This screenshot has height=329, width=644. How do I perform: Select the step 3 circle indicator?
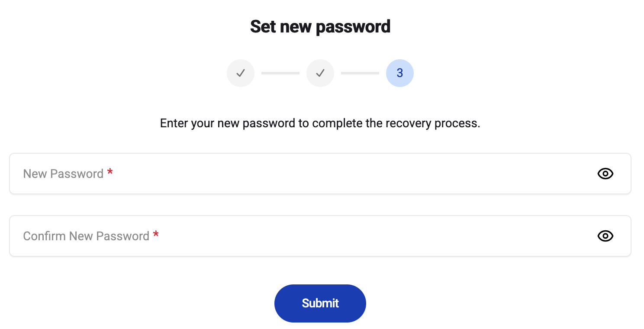coord(399,73)
